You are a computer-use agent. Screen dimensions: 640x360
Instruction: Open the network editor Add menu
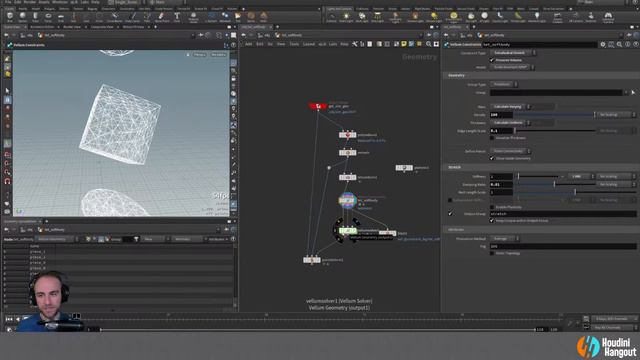(249, 44)
